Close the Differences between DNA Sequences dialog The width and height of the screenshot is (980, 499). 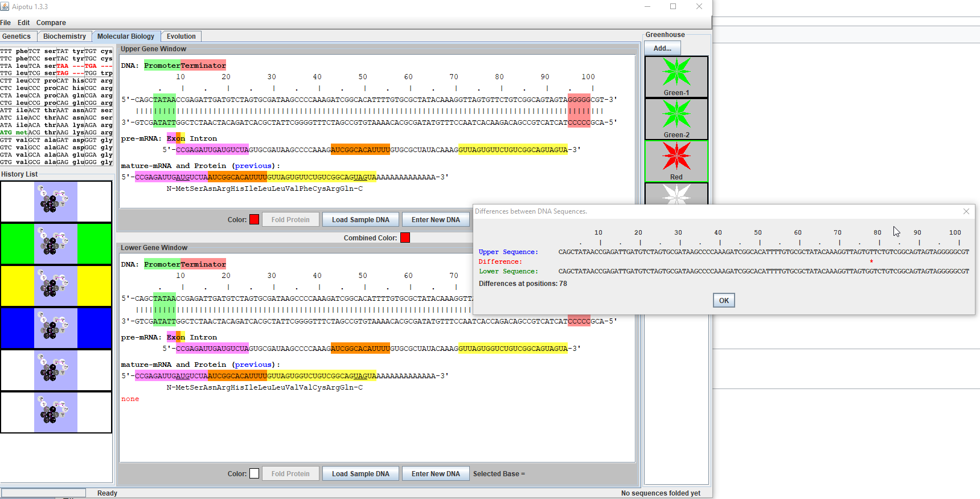coord(966,211)
